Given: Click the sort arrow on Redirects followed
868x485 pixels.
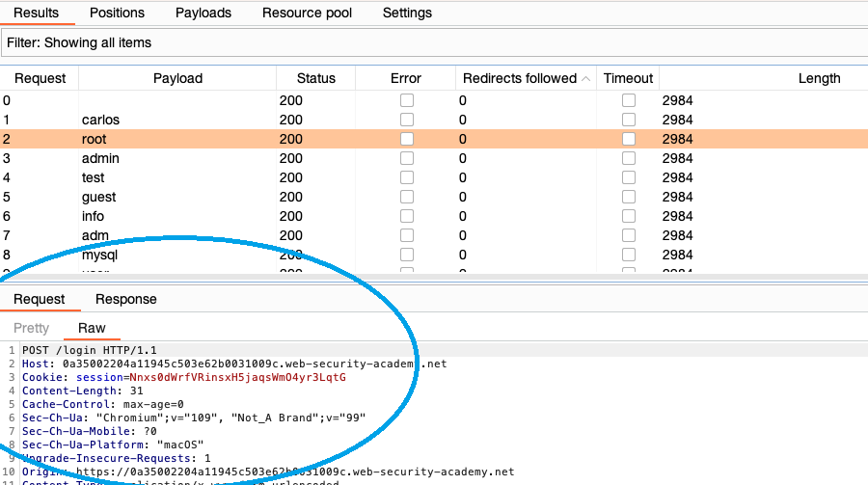Looking at the screenshot, I should [x=585, y=79].
